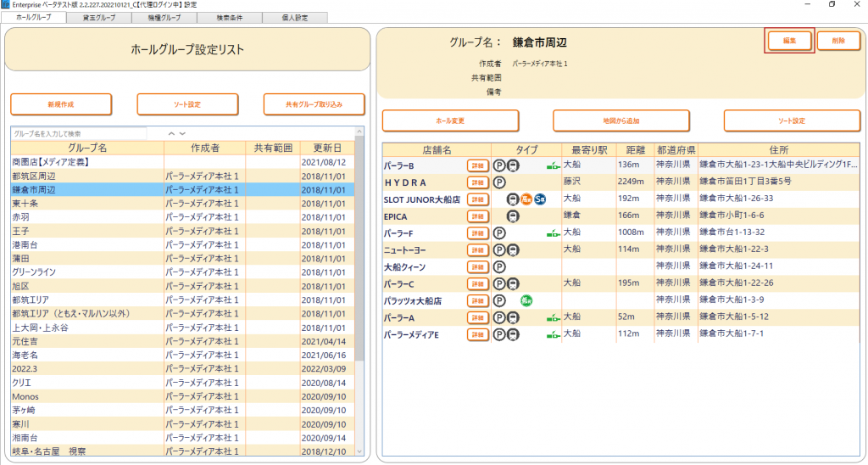Click the 新規作成 button
868x465 pixels.
click(x=61, y=104)
